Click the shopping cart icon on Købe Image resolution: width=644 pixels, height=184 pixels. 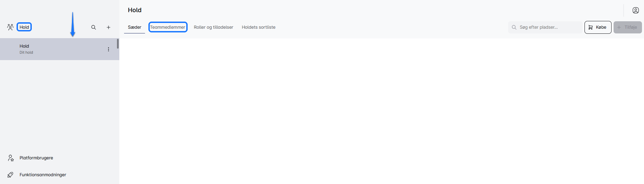pos(591,27)
